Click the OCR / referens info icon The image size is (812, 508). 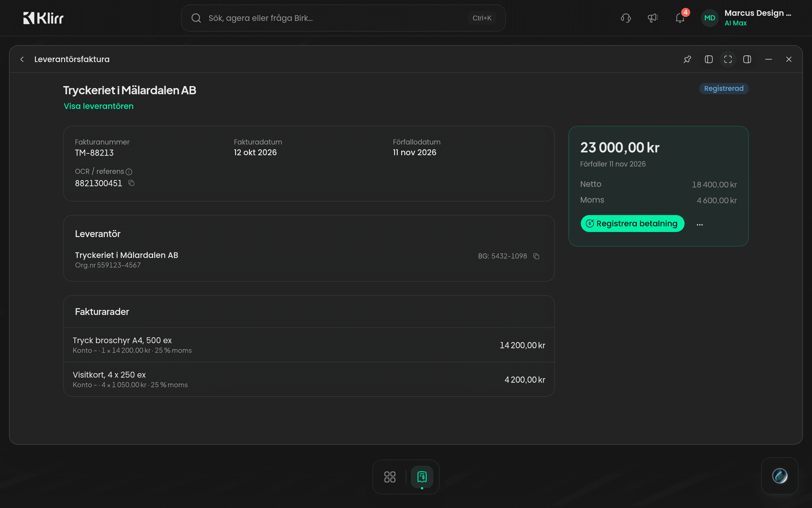click(129, 172)
